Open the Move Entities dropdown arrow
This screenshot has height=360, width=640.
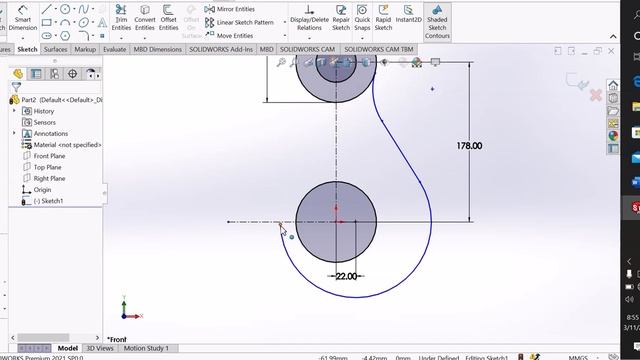(x=284, y=36)
